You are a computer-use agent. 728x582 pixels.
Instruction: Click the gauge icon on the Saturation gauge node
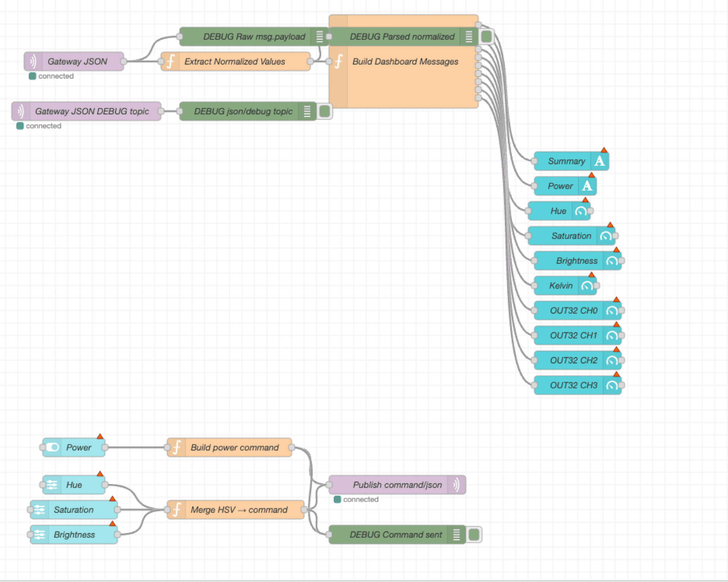[606, 236]
